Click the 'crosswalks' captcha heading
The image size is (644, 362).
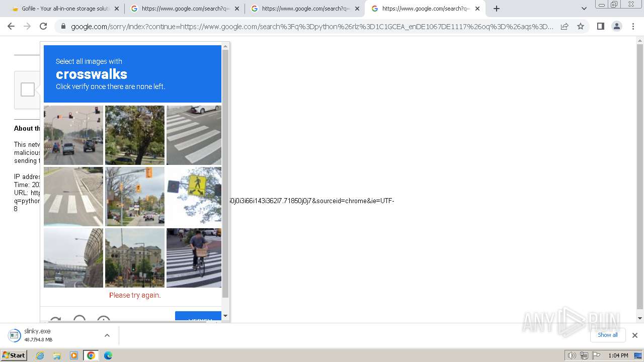[x=92, y=74]
